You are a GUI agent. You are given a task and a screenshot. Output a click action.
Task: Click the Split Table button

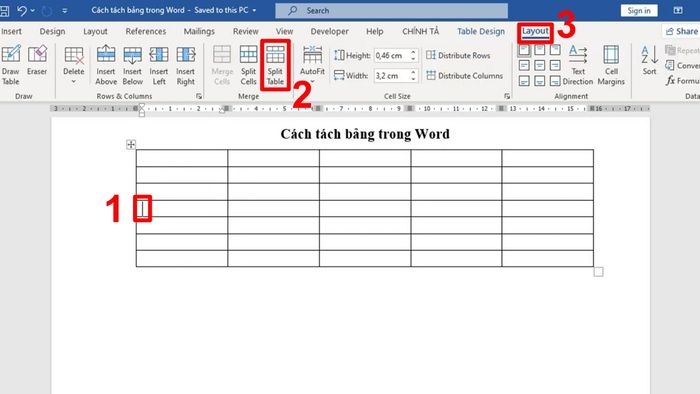275,65
